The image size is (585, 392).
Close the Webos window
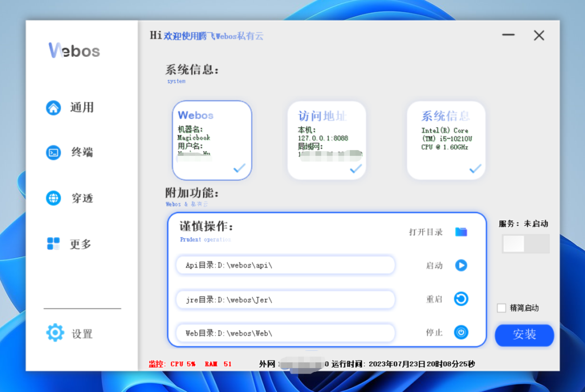[x=539, y=35]
